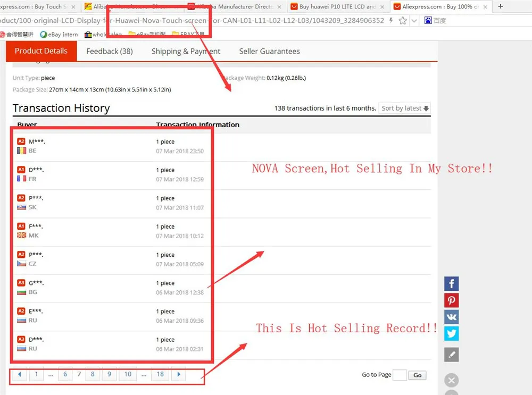Screen dimensions: 532x395
Task: Switch to the 'Buy huawei P10 LITE LCD' tab
Action: coord(338,6)
